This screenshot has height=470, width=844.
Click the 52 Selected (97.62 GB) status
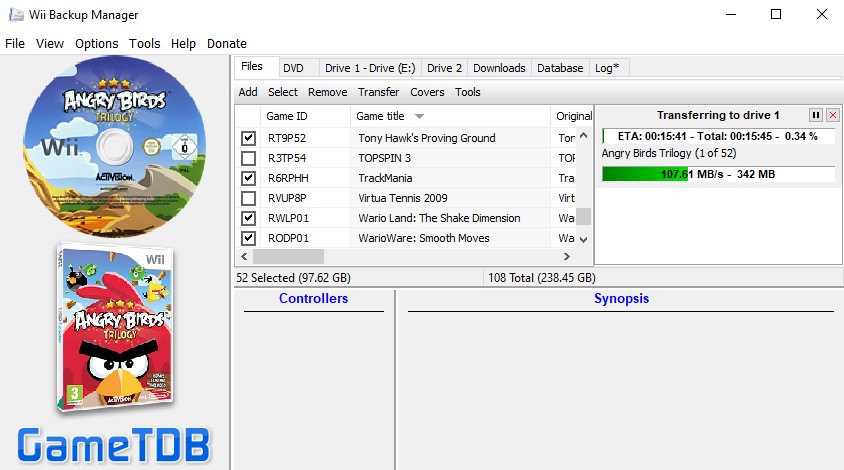[x=293, y=278]
